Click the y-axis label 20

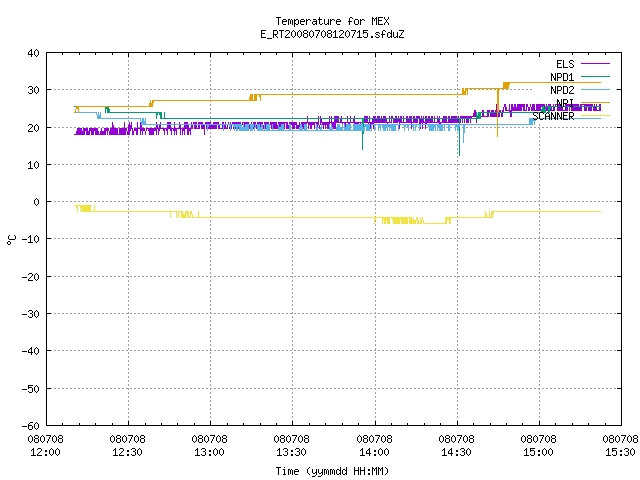coord(33,128)
